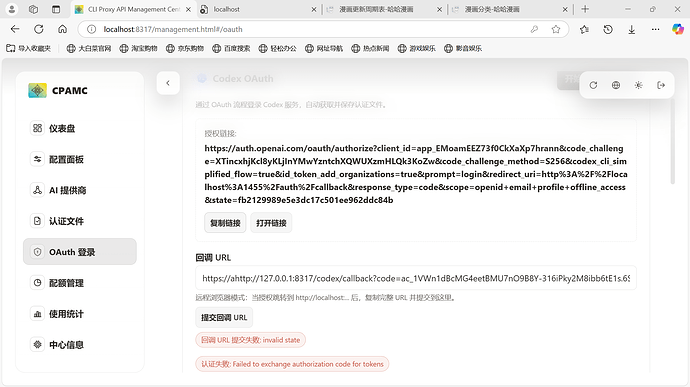690x387 pixels.
Task: Open the downloads icon
Action: pyautogui.click(x=631, y=29)
